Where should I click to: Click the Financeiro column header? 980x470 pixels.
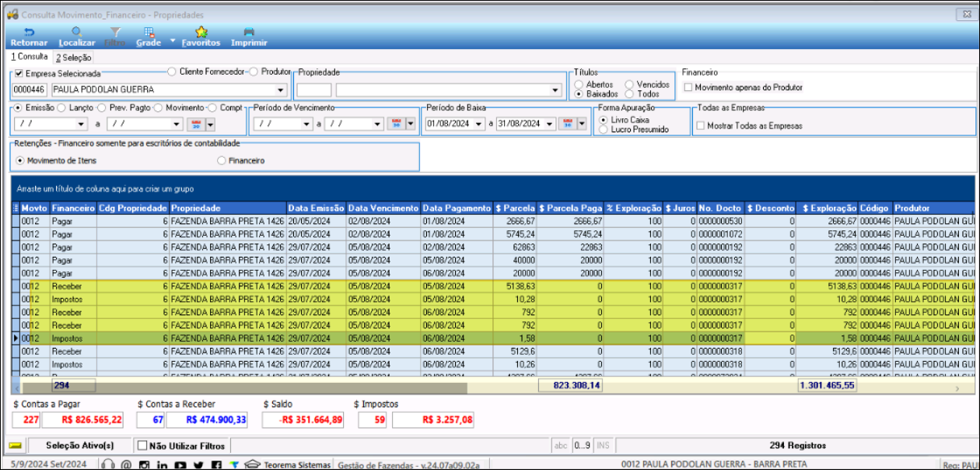click(x=73, y=209)
